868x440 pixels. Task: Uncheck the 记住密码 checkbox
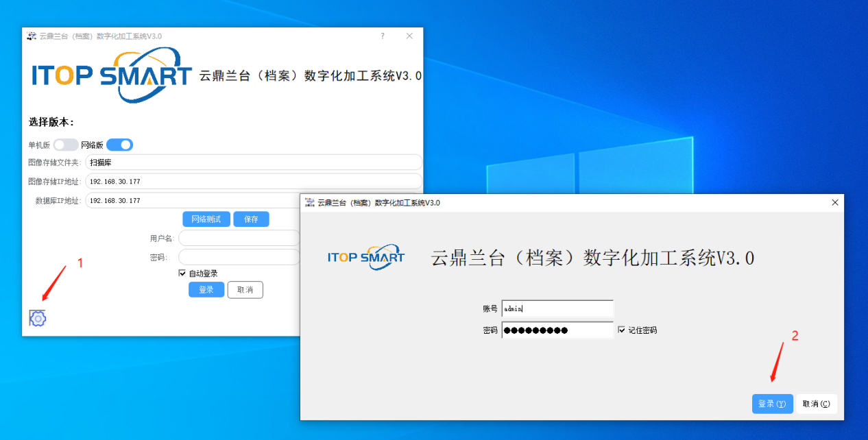622,330
